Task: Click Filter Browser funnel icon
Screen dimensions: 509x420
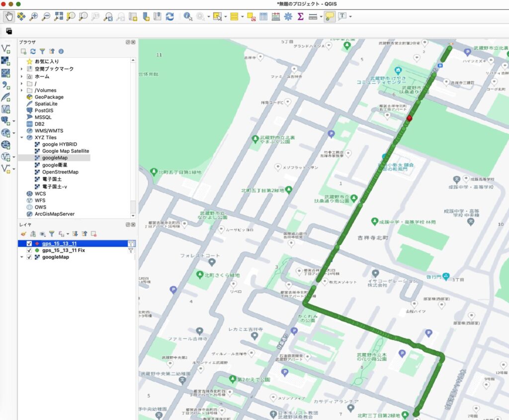Action: tap(42, 51)
